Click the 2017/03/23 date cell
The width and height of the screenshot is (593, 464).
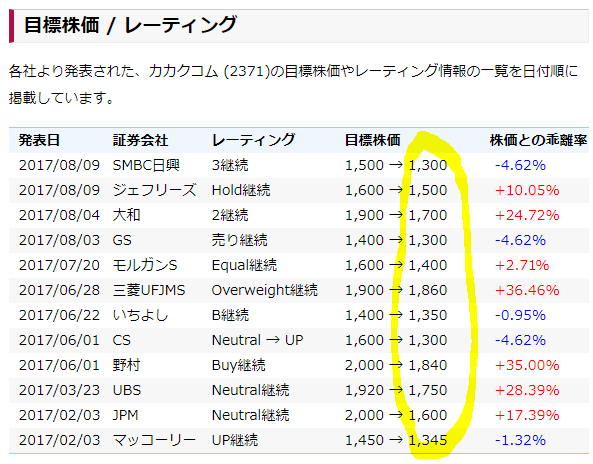click(59, 390)
